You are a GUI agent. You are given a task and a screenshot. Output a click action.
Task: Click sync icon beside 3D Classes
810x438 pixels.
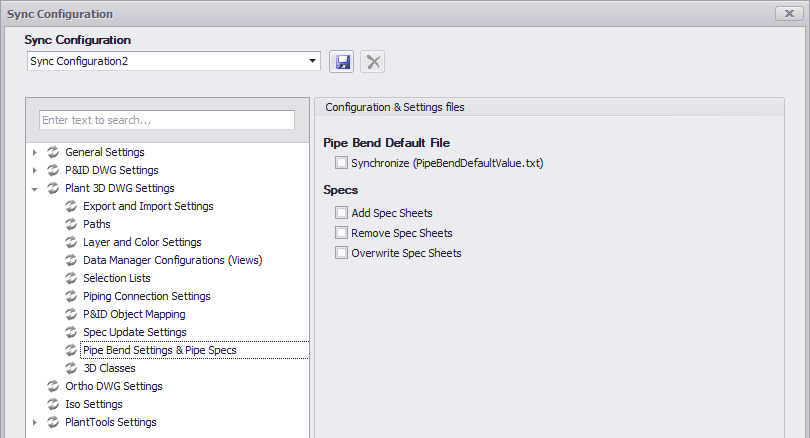coord(71,368)
